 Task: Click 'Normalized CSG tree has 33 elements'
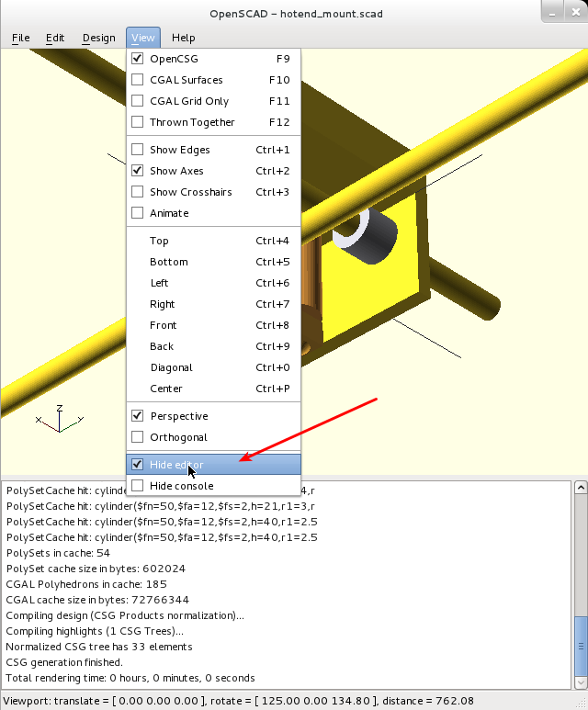click(x=99, y=647)
